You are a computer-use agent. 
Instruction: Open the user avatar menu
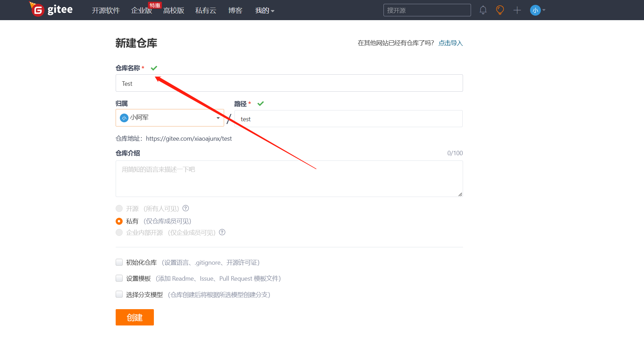pyautogui.click(x=535, y=10)
